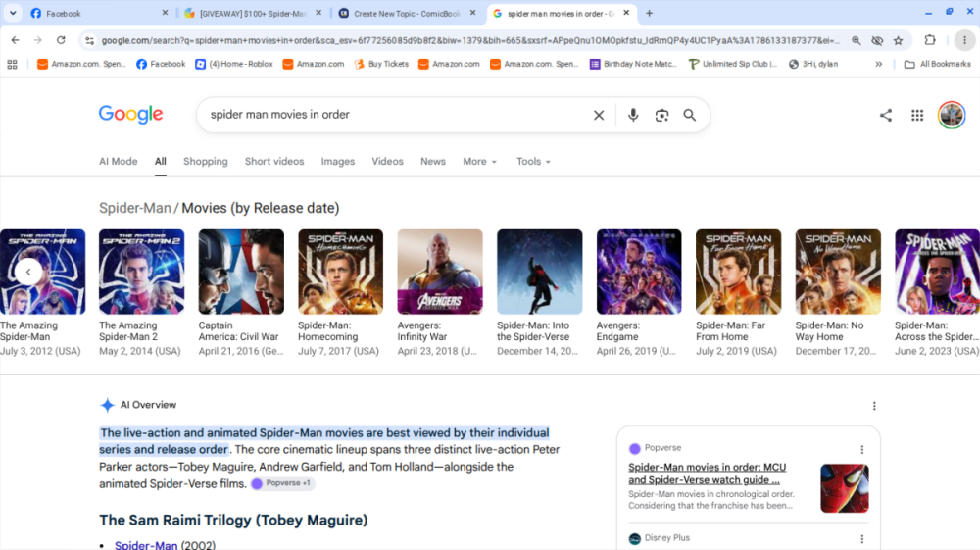This screenshot has height=550, width=980.
Task: Show more bookmarks chevron
Action: pyautogui.click(x=878, y=64)
